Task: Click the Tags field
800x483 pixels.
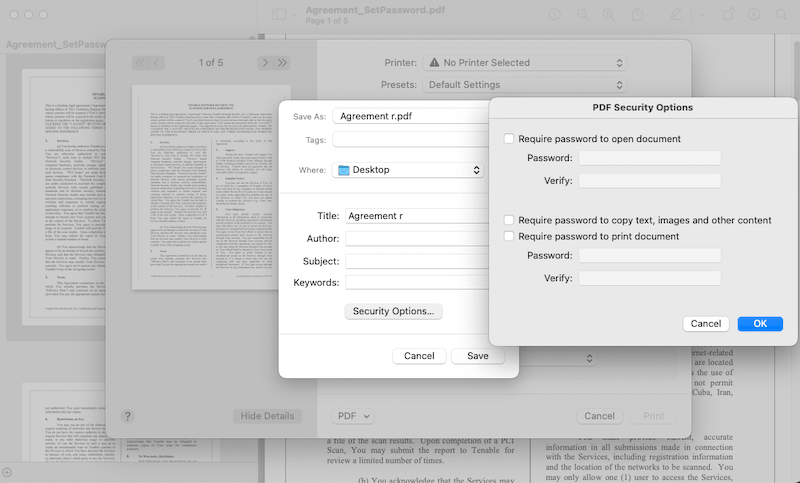Action: pos(411,140)
